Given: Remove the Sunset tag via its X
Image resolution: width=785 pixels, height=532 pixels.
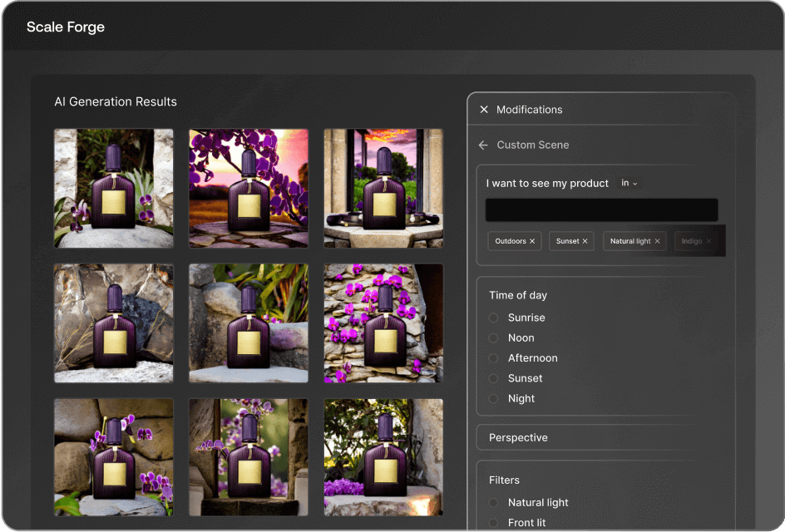Looking at the screenshot, I should (585, 241).
